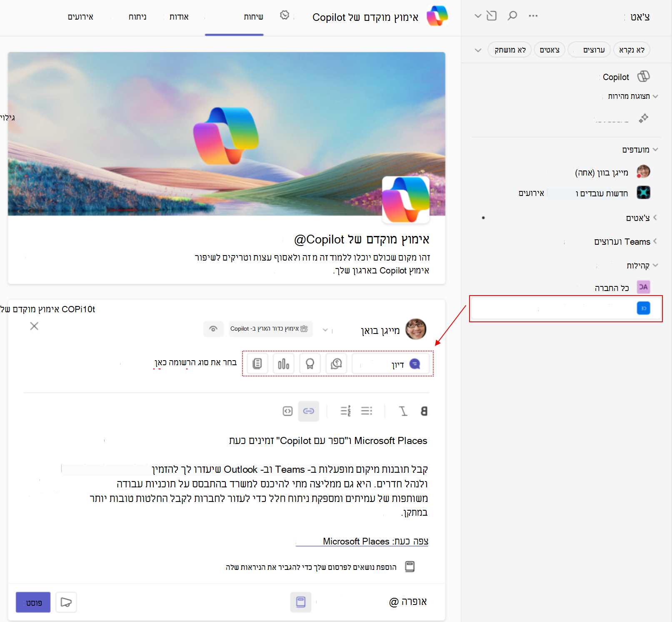Expand the filter chips chevron
The height and width of the screenshot is (622, 672).
click(x=478, y=50)
